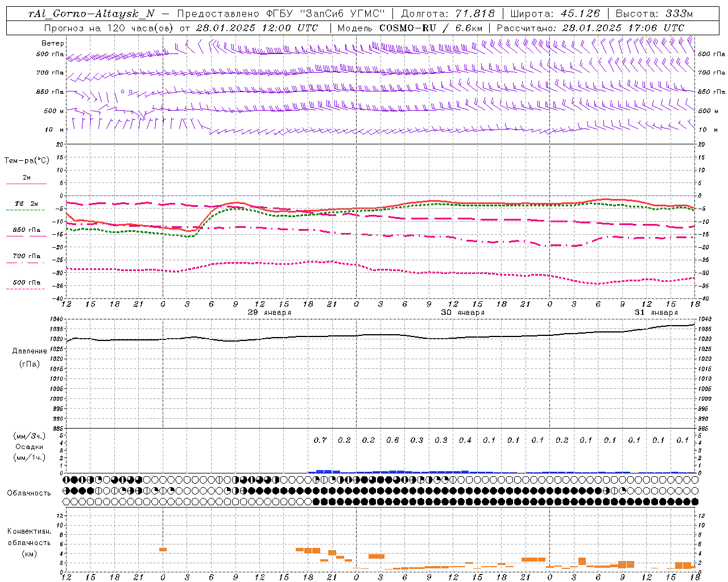
Task: Click the provider text ФГБУ "ЗапСиб УГМС"
Action: (326, 14)
